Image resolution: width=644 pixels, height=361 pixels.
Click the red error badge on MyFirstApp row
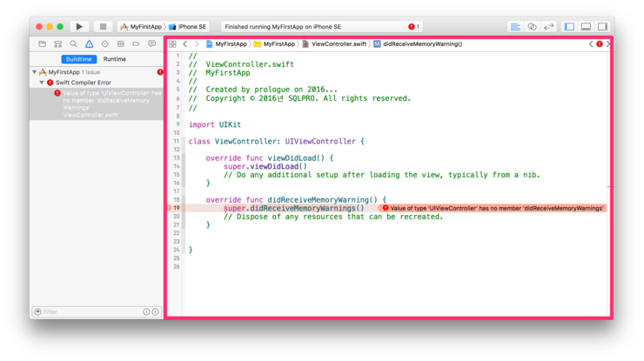pos(160,72)
